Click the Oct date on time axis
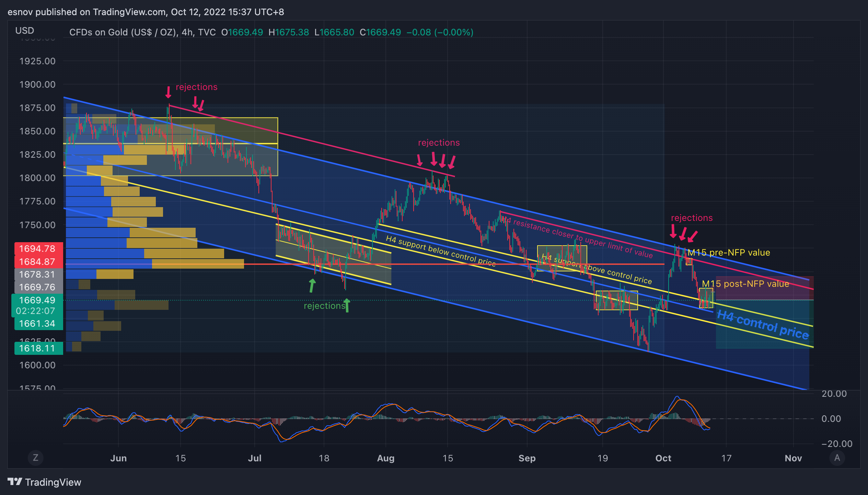868x495 pixels. (663, 458)
